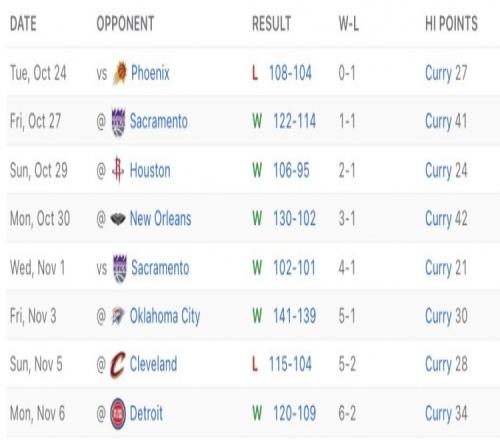Open the Oklahoma City team link
500x440 pixels.
pyautogui.click(x=165, y=316)
